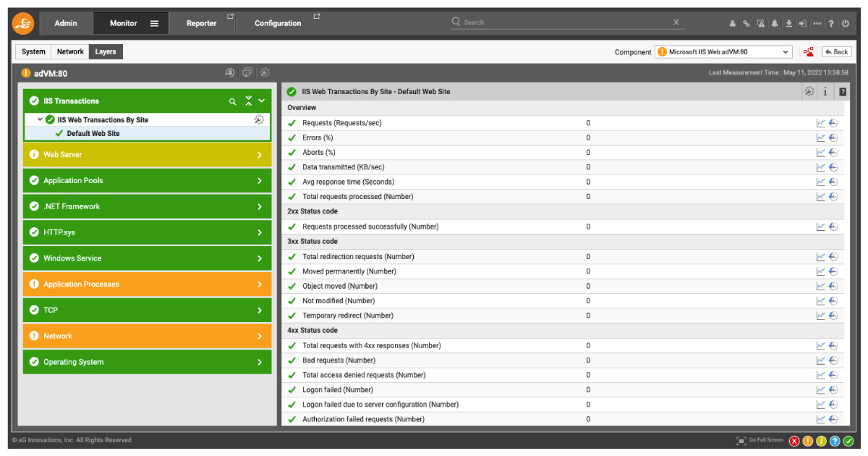Expand the Operating System layer
Viewport: 868px width, 456px height.
147,362
